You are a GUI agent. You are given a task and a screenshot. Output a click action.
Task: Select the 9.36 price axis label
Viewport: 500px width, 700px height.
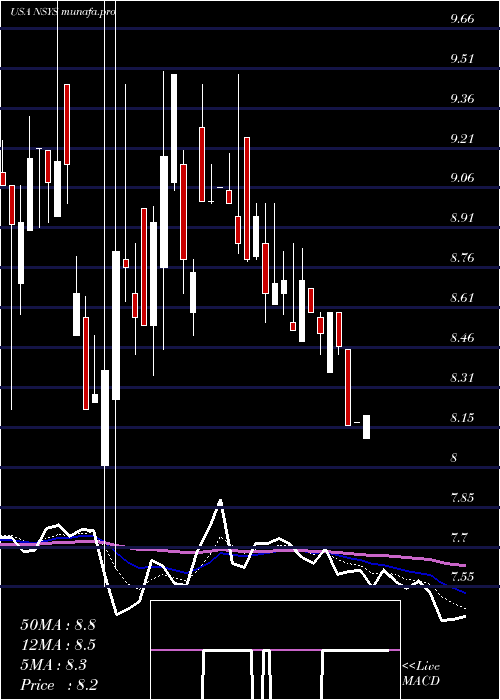(x=462, y=98)
